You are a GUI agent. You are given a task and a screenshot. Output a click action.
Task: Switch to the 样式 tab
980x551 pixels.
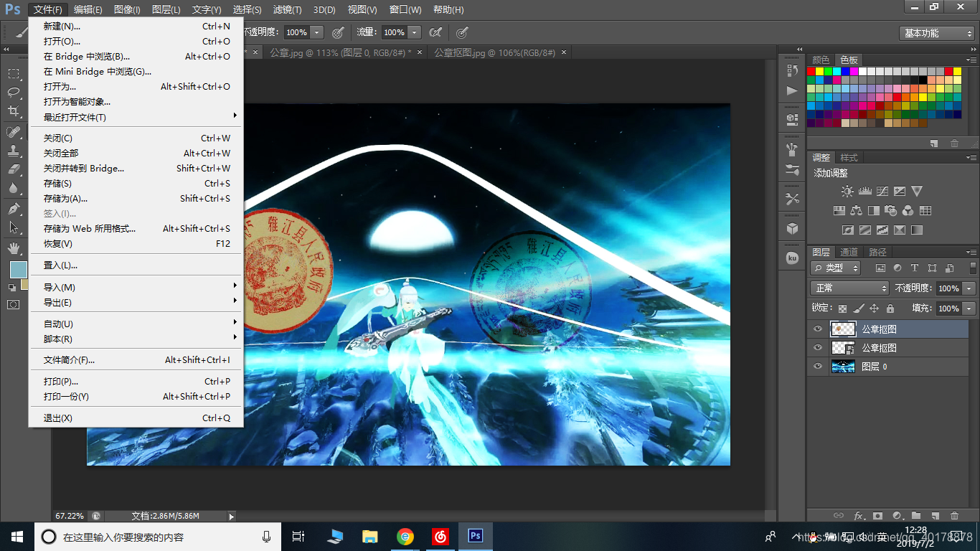849,157
